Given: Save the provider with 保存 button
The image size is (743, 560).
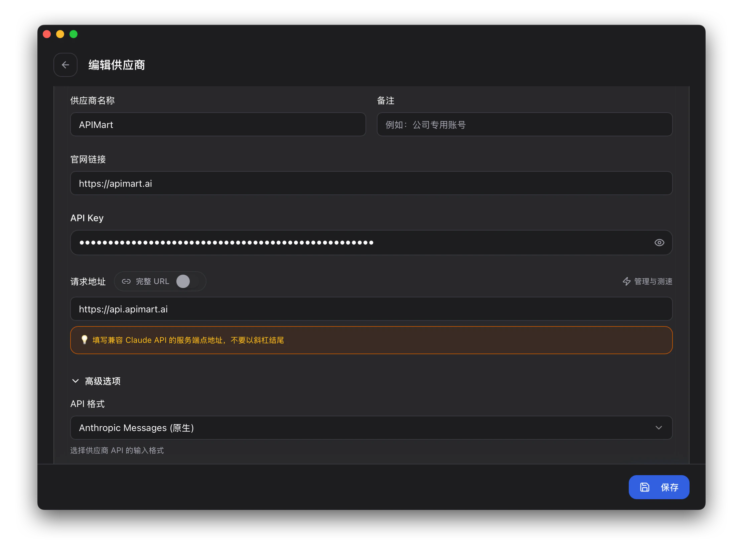Looking at the screenshot, I should [x=659, y=487].
